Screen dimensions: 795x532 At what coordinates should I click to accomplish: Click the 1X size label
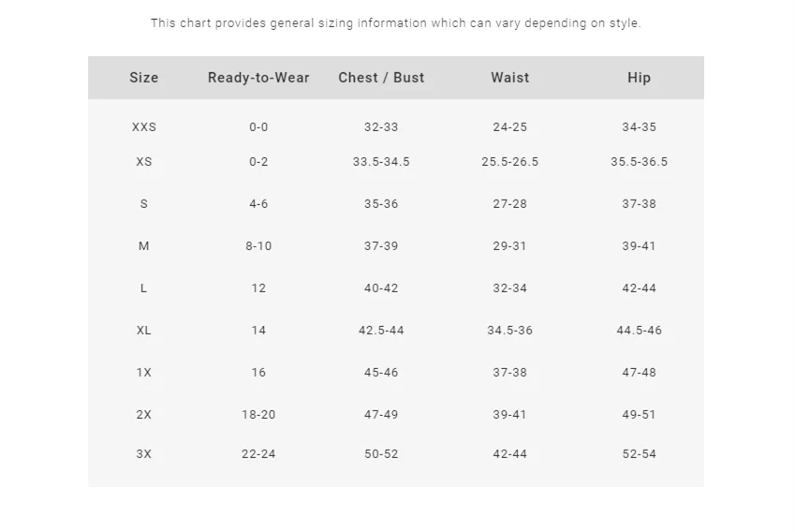pyautogui.click(x=143, y=373)
